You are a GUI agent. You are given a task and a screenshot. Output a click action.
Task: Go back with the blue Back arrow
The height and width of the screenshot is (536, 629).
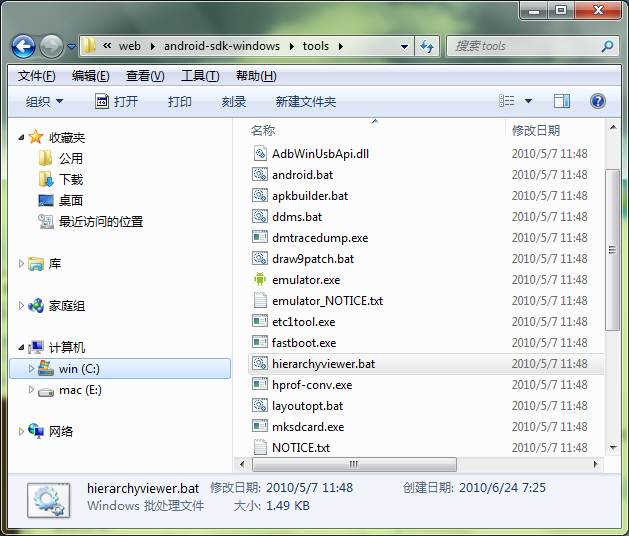pyautogui.click(x=23, y=47)
